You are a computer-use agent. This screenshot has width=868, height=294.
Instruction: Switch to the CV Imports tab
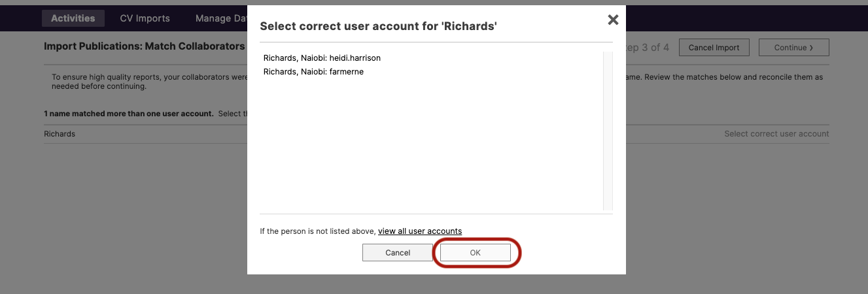pos(145,18)
